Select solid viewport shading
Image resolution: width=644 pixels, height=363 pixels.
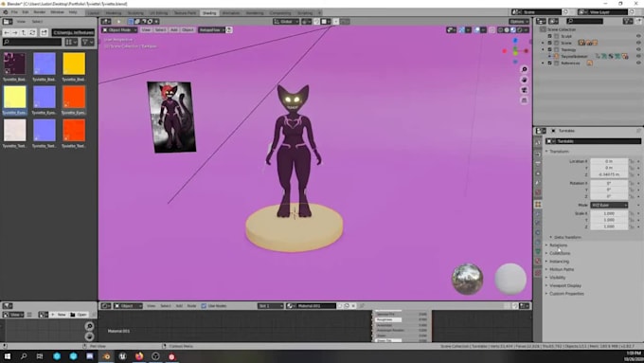(x=507, y=30)
